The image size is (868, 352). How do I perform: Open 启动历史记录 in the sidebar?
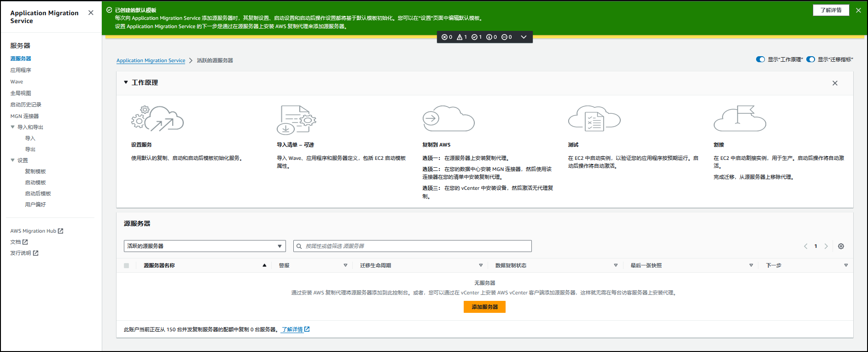[26, 105]
